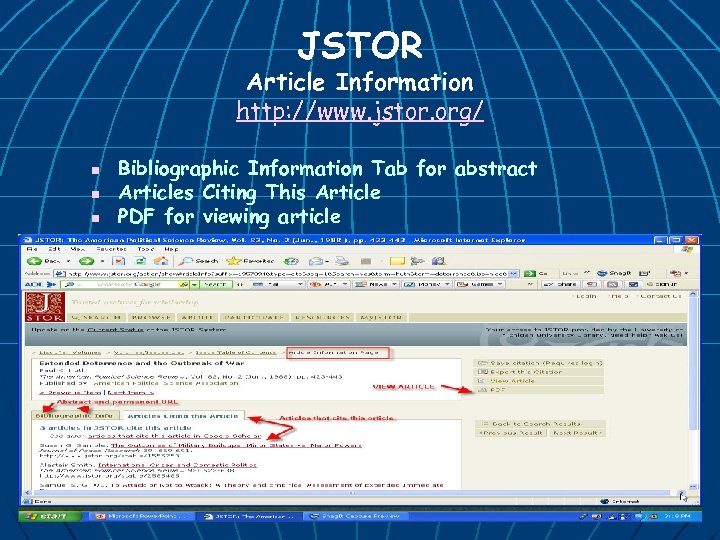Click the Windows start button
The height and width of the screenshot is (540, 720).
[50, 516]
